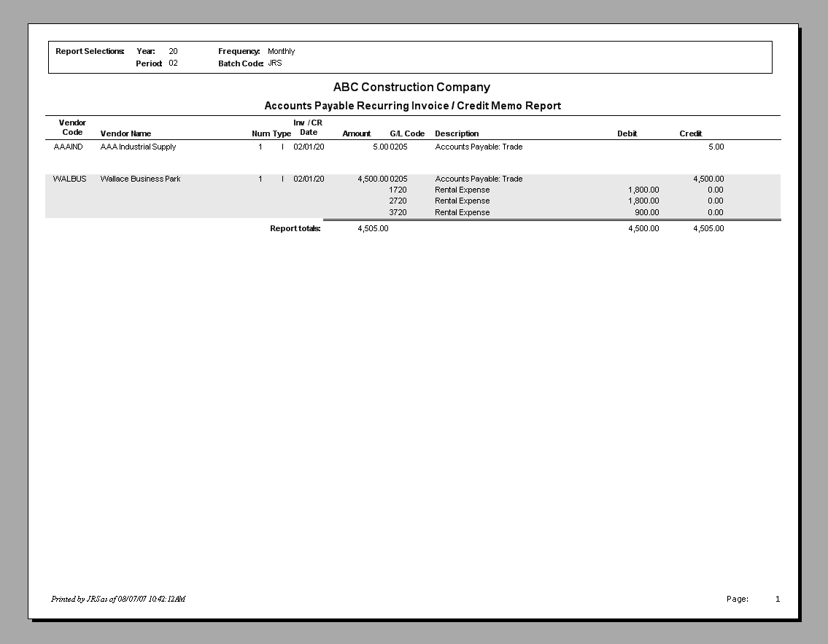Click WALBUS Accounts Payable: Trade description
This screenshot has width=828, height=644.
pyautogui.click(x=479, y=179)
